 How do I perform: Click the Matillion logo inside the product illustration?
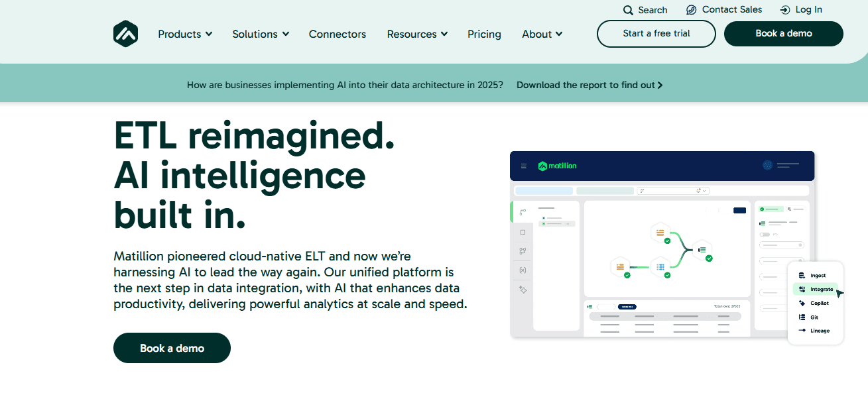(557, 166)
